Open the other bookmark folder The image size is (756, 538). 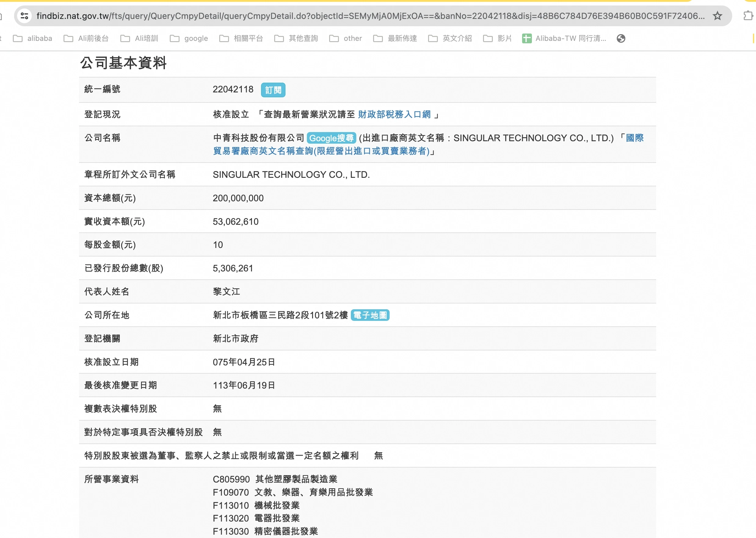pyautogui.click(x=346, y=38)
